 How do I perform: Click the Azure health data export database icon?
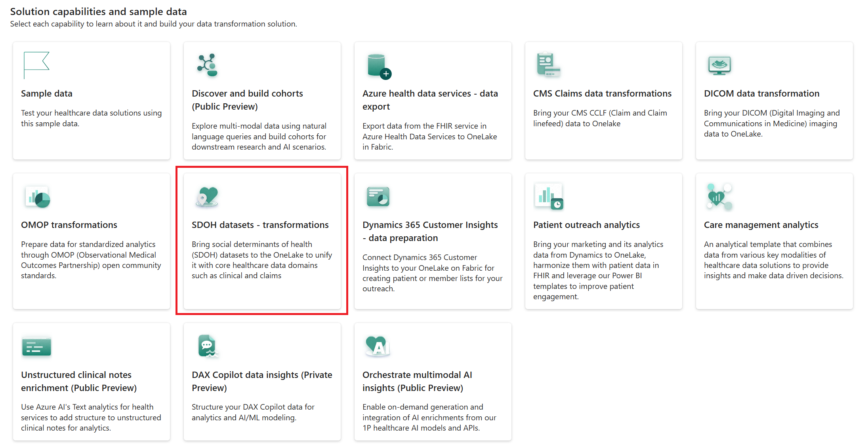(x=379, y=66)
